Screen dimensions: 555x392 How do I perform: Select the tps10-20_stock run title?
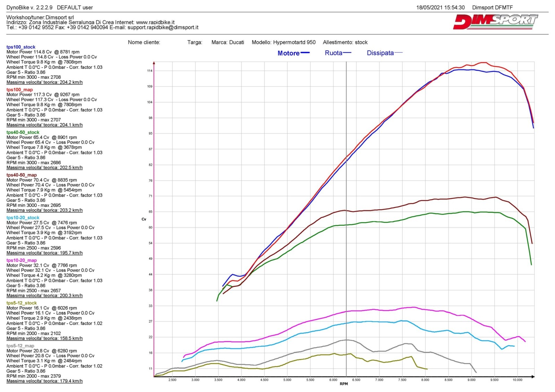tap(23, 218)
